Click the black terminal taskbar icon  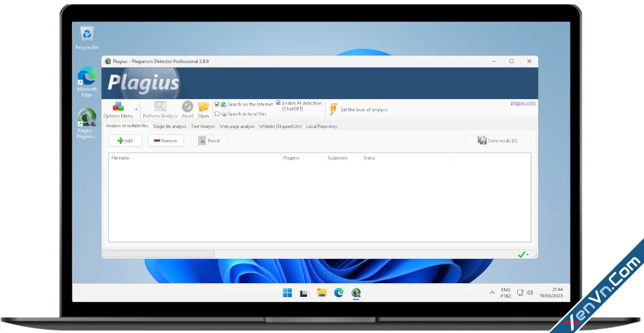(304, 293)
